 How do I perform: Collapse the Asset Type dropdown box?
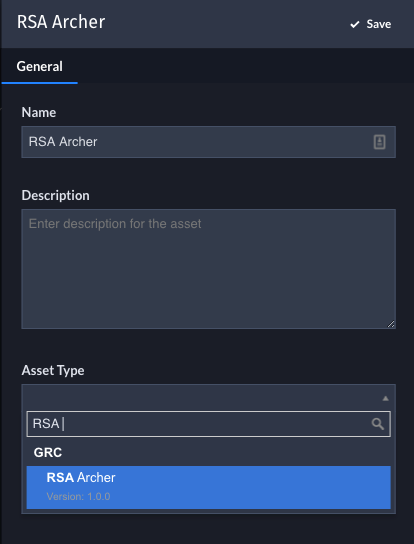208,398
